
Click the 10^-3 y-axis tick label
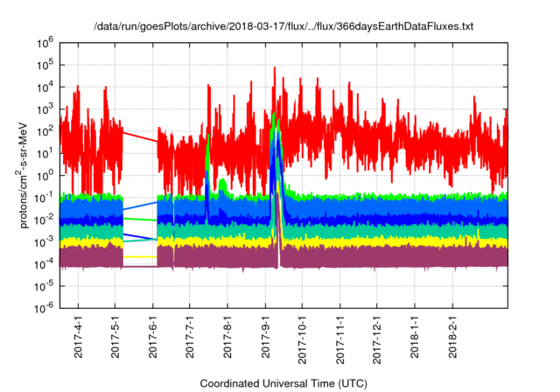[x=45, y=242]
